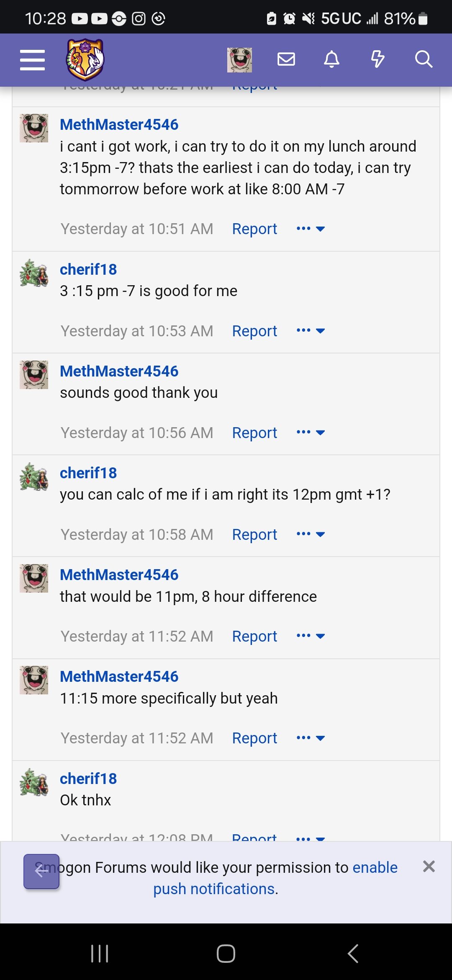
Task: Expand more options on 10:58 AM message
Action: [x=311, y=534]
